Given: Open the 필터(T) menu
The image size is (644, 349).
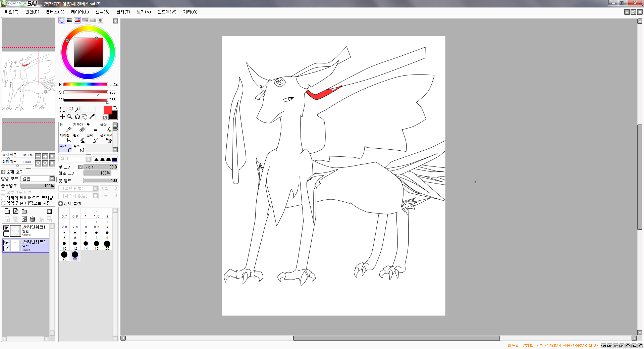Looking at the screenshot, I should [x=123, y=12].
